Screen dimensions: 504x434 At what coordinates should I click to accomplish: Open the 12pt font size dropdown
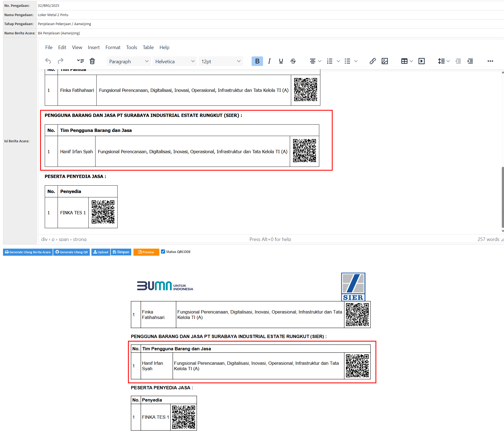point(221,61)
